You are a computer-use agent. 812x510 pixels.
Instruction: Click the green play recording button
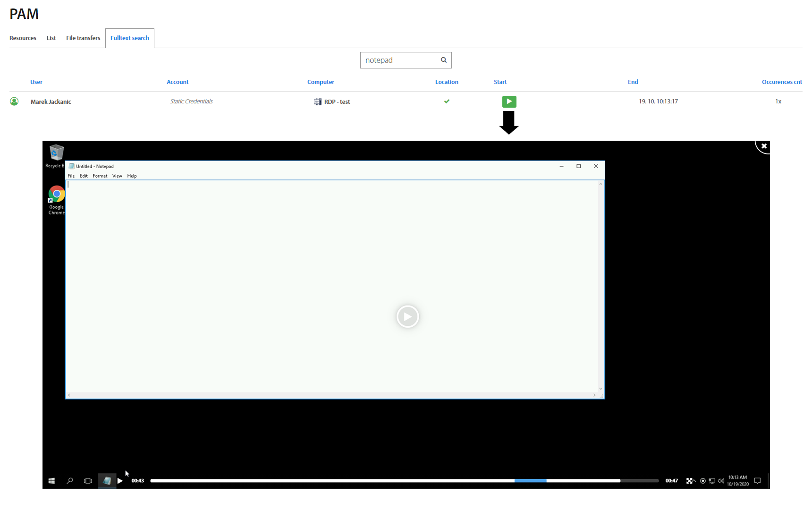pyautogui.click(x=509, y=102)
